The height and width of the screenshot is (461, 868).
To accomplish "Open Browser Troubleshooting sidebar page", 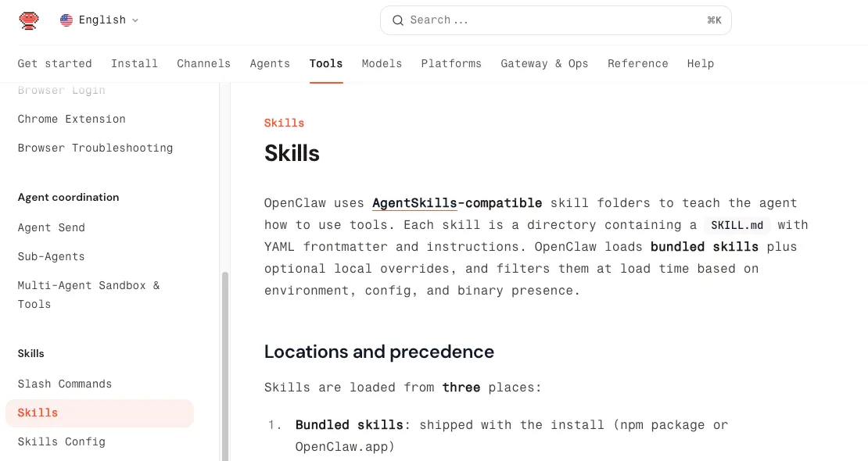I will 95,148.
